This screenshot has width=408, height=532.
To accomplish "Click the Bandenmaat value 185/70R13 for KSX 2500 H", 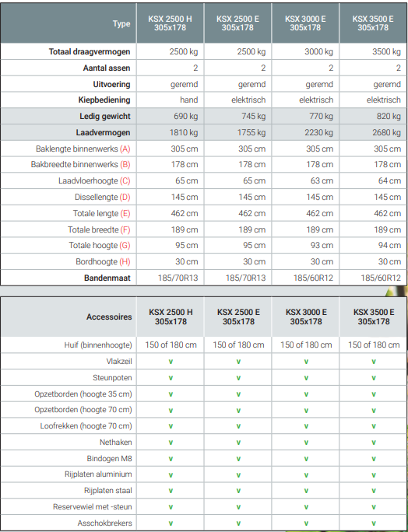I will tap(178, 278).
